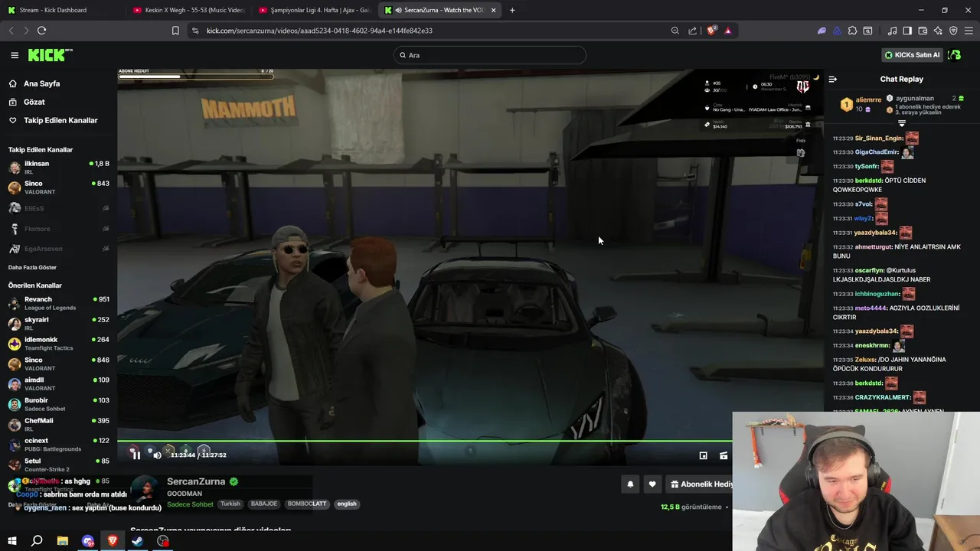Mute the video volume speaker
This screenshot has width=980, height=551.
tap(157, 455)
